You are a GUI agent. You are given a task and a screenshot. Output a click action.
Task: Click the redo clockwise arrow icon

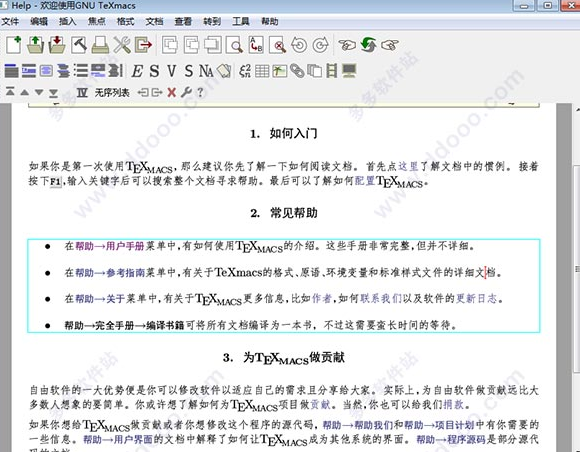(x=320, y=45)
